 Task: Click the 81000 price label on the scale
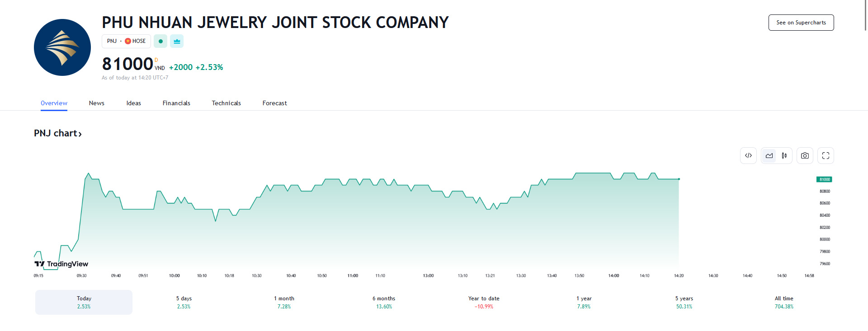pos(824,179)
